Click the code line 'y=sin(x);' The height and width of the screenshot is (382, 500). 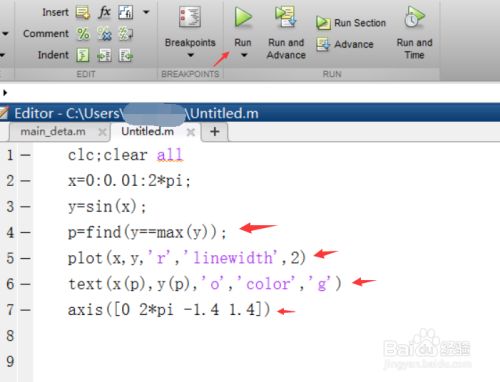tap(107, 207)
